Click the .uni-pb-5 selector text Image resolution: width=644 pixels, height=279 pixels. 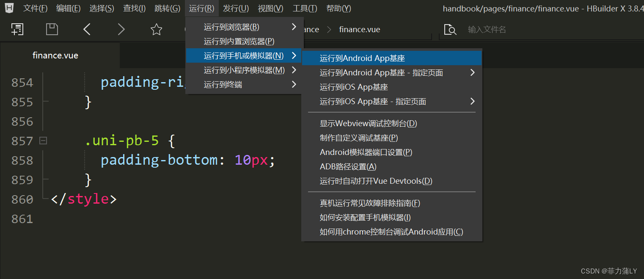tap(122, 141)
